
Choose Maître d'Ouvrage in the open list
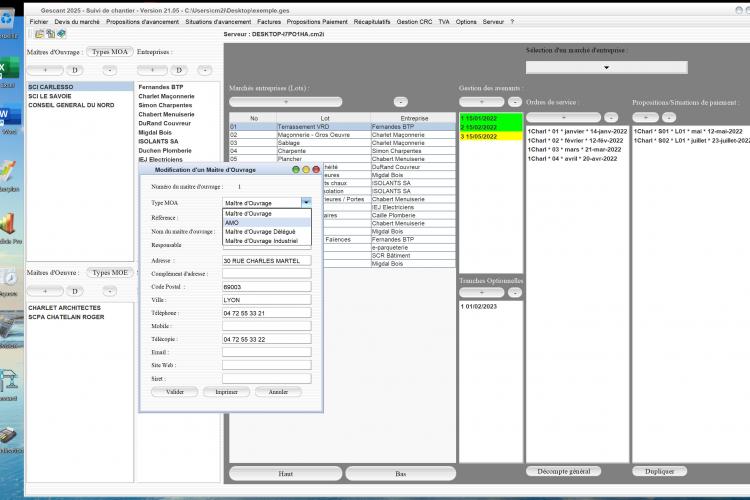[x=267, y=213]
